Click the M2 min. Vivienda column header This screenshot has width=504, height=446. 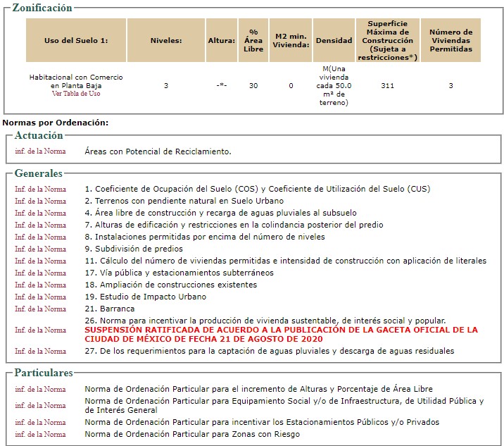[291, 40]
